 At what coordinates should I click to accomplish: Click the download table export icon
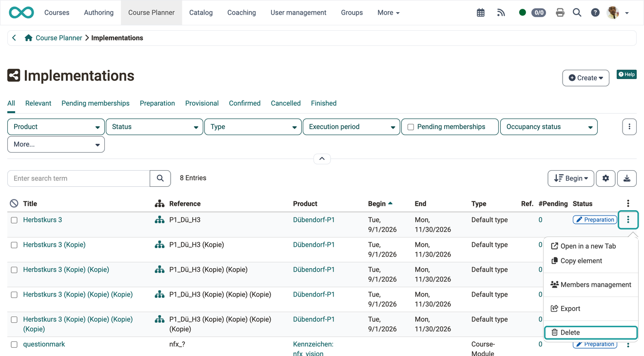click(627, 178)
